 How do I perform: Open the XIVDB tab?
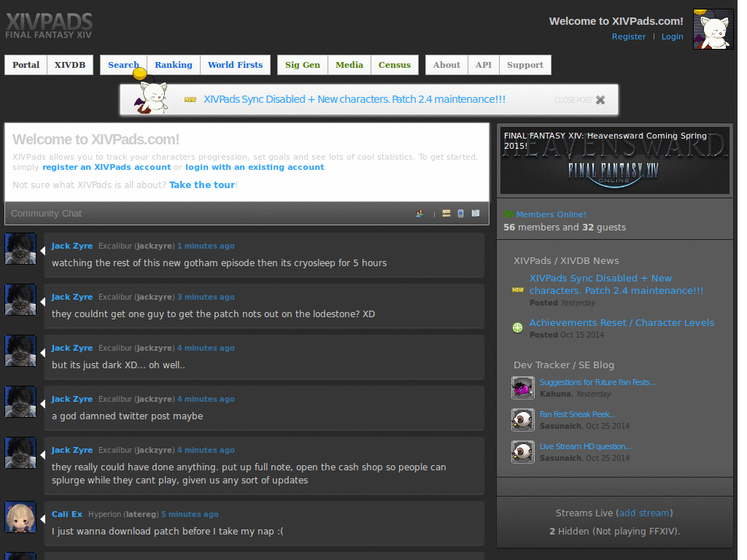click(70, 65)
